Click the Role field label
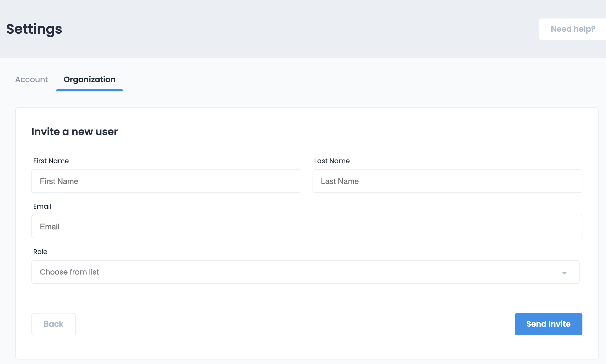Viewport: 606px width, 364px height. point(40,252)
